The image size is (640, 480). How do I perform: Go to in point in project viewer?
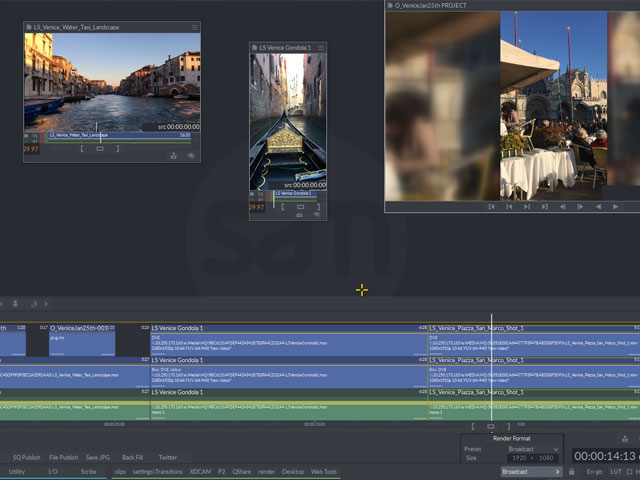tap(491, 207)
